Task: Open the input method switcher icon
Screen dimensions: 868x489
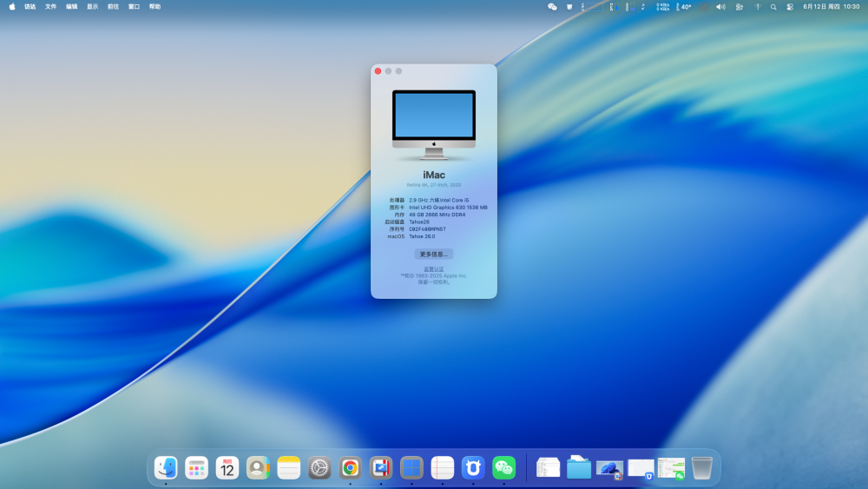Action: point(739,7)
